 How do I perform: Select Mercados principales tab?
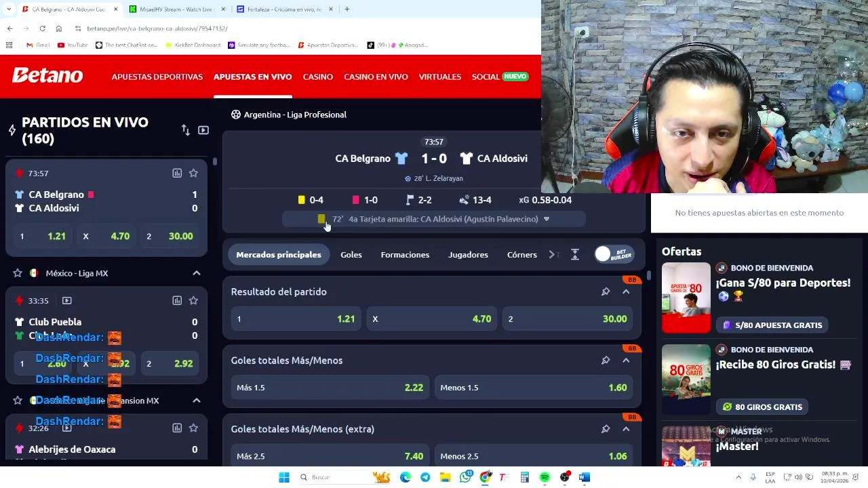[x=279, y=255]
